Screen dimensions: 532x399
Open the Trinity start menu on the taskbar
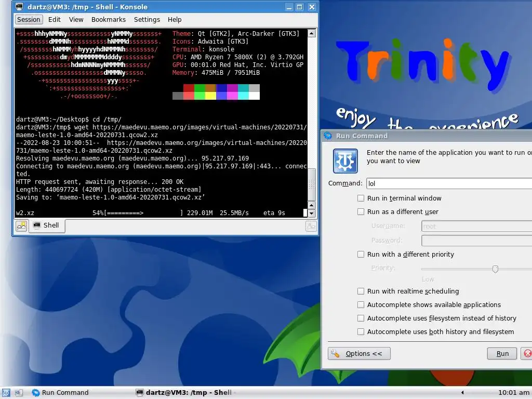[6, 393]
